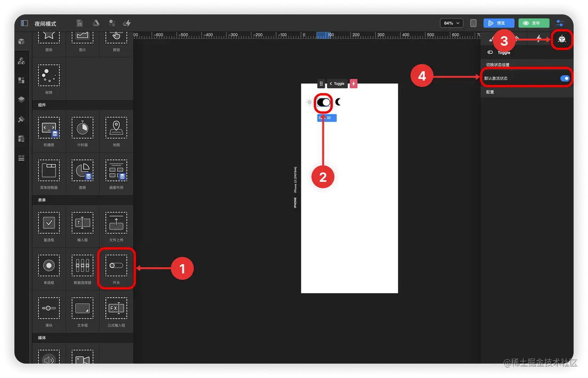Select the 复选框 checkbox form element
This screenshot has height=378, width=588.
click(49, 226)
